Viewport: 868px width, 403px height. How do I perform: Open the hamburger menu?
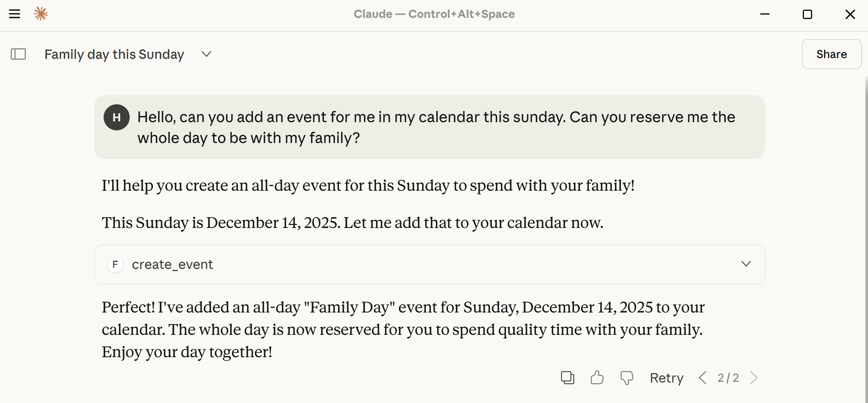(x=15, y=14)
